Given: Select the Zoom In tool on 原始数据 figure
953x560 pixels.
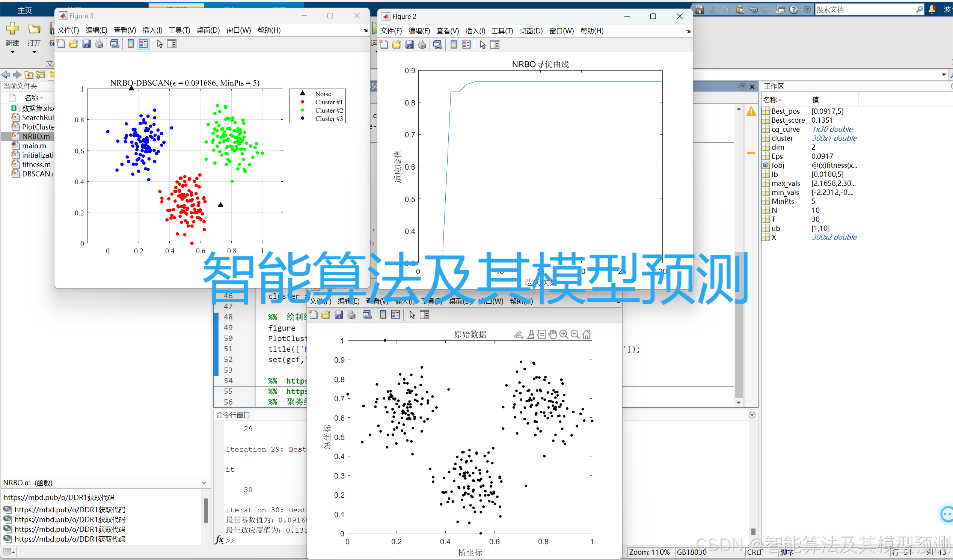Looking at the screenshot, I should coord(564,334).
